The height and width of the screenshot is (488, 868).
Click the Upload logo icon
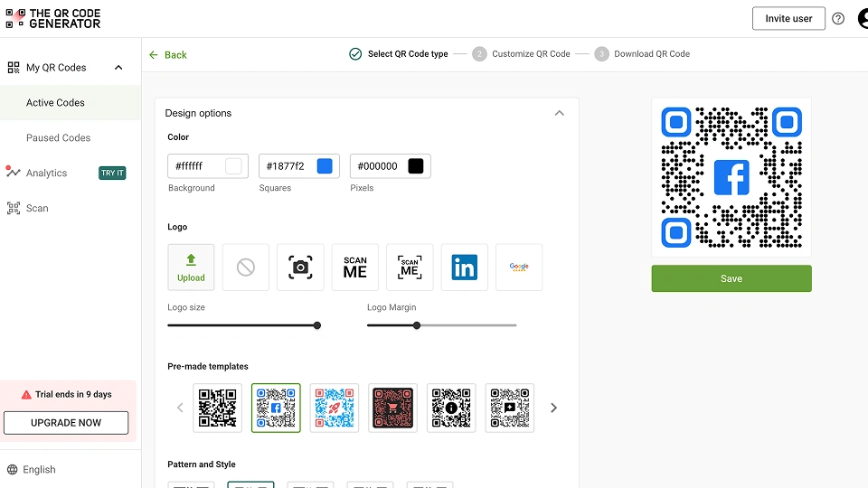(x=191, y=267)
